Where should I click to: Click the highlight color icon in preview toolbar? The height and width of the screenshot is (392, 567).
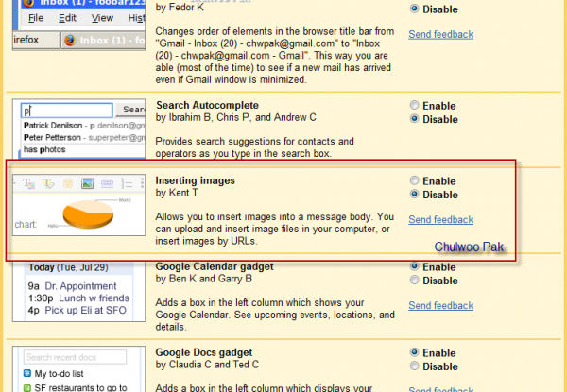pos(48,182)
